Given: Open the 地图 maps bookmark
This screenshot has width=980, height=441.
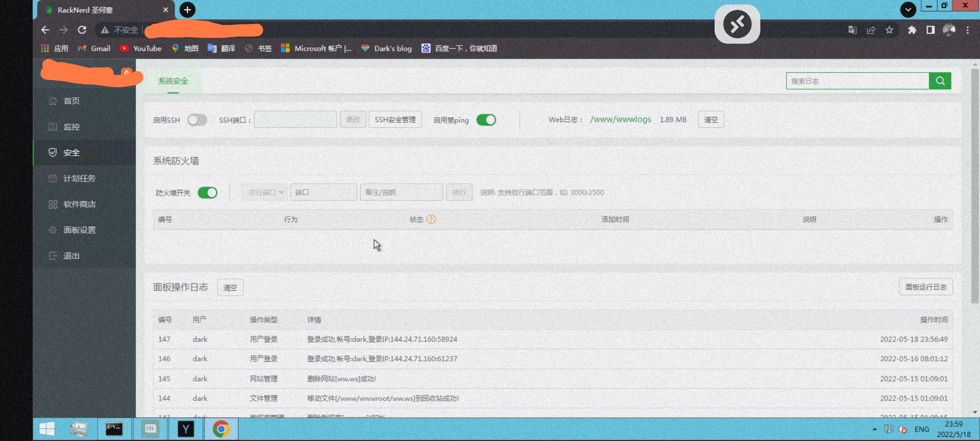Looking at the screenshot, I should click(x=185, y=48).
